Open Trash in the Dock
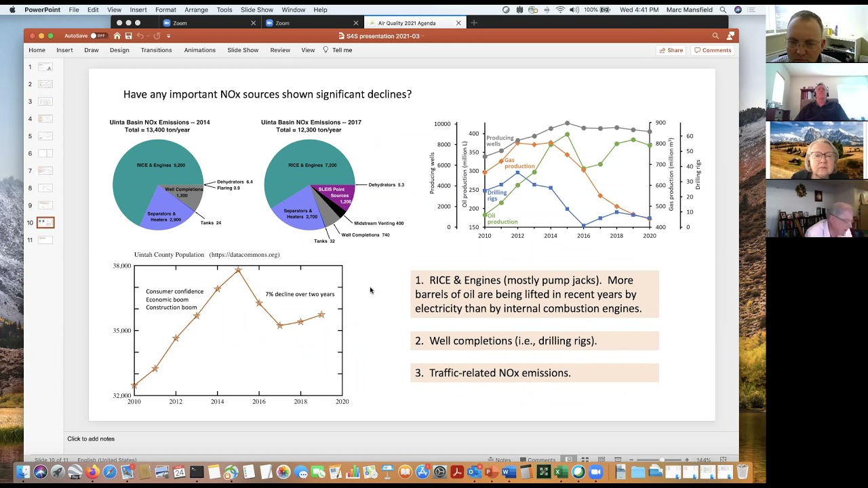This screenshot has width=868, height=488. (743, 472)
